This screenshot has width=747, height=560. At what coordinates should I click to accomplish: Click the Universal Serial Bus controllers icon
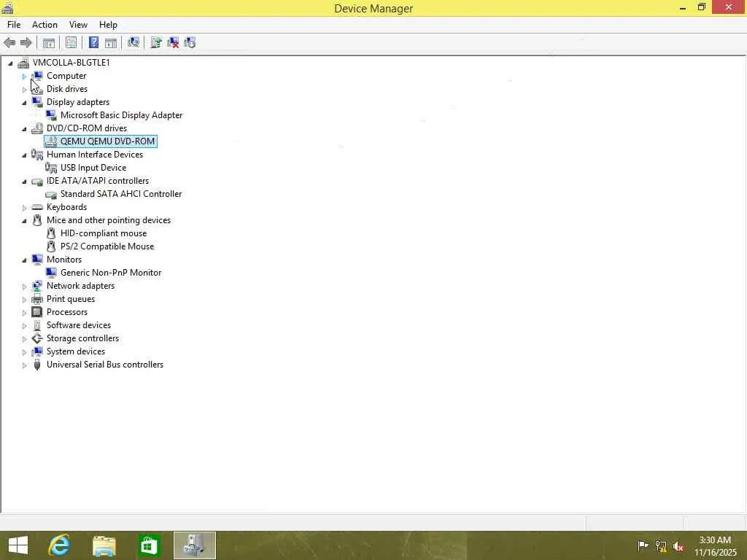(x=37, y=365)
